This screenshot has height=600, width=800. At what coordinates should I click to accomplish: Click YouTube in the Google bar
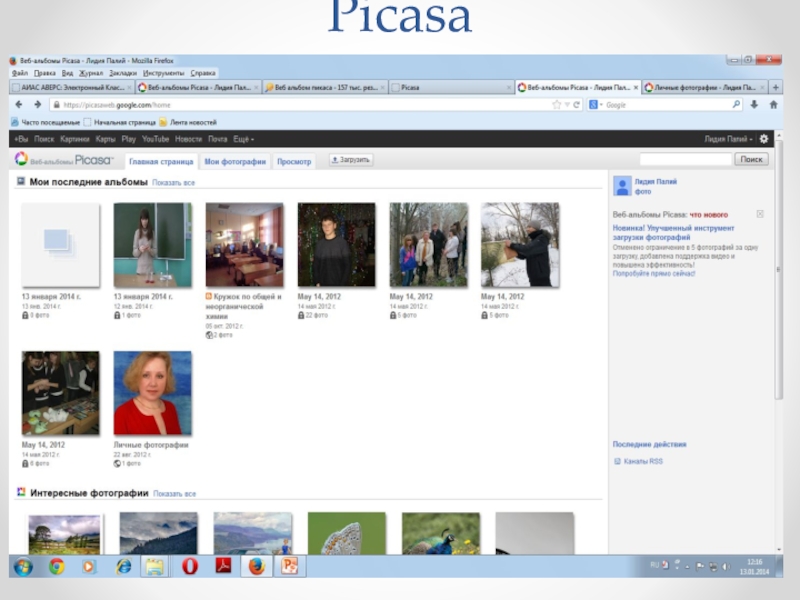coord(155,139)
